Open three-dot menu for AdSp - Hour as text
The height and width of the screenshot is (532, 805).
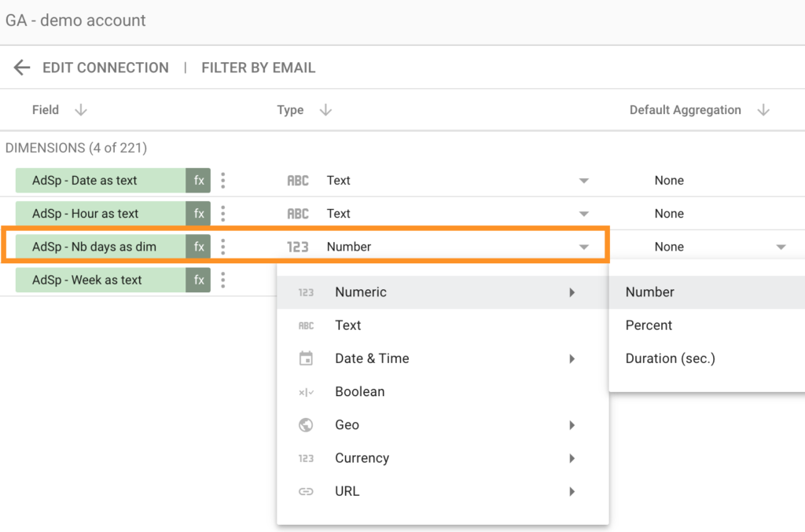[x=222, y=214]
